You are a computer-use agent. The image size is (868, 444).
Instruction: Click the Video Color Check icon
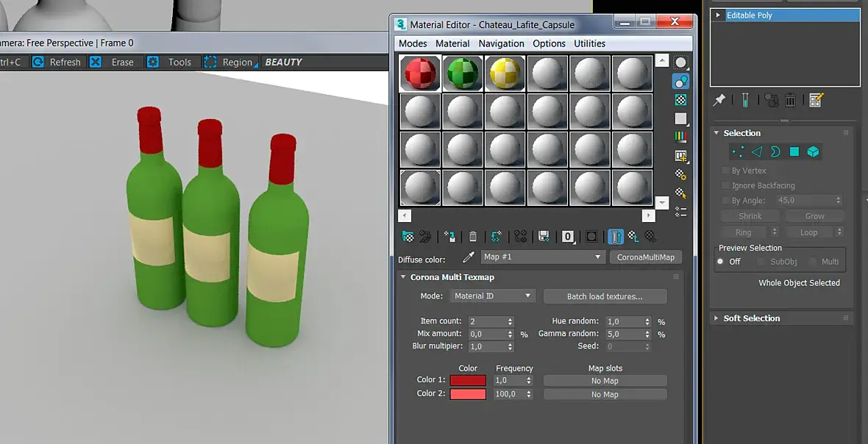680,137
